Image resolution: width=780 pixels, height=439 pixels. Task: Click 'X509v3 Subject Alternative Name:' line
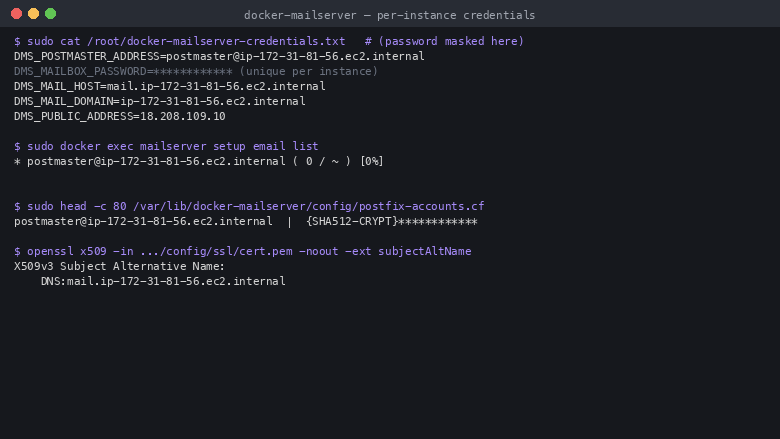119,266
